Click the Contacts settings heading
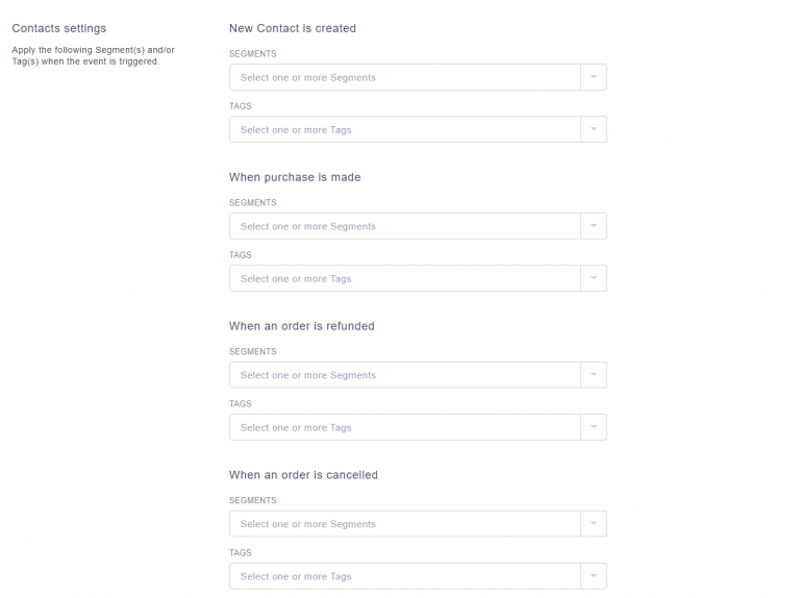 pos(59,29)
